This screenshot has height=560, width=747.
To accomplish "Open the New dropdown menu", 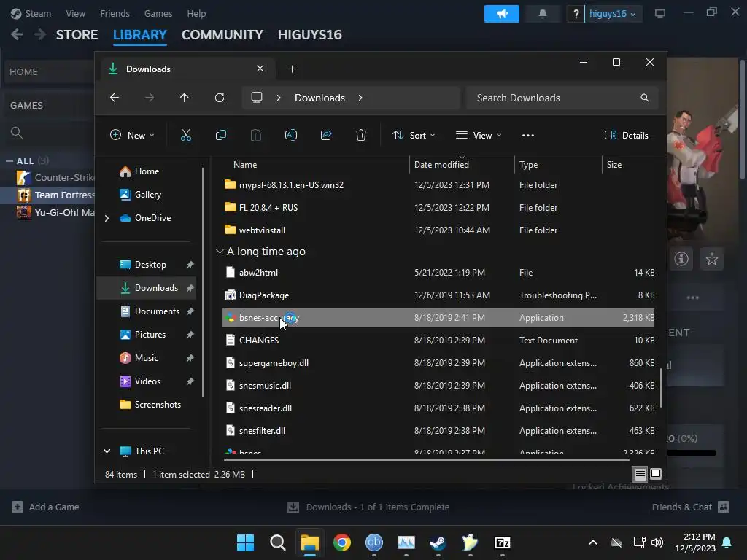I will pos(132,135).
